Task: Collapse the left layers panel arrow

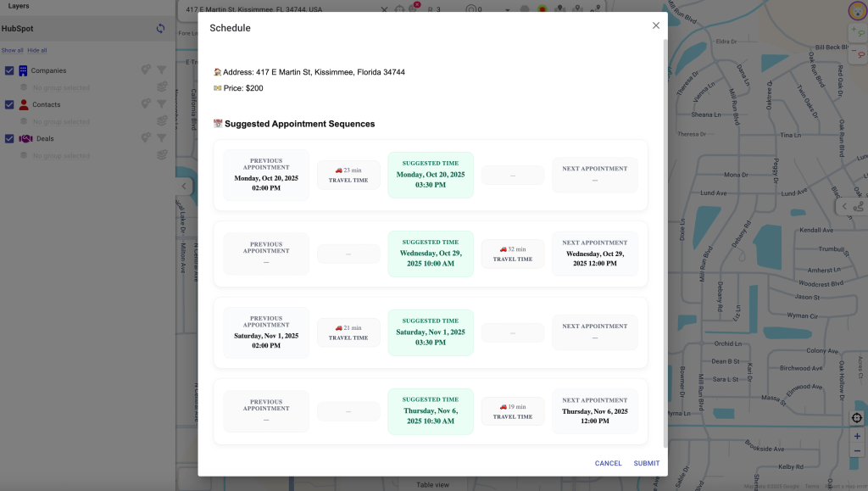Action: coord(184,187)
